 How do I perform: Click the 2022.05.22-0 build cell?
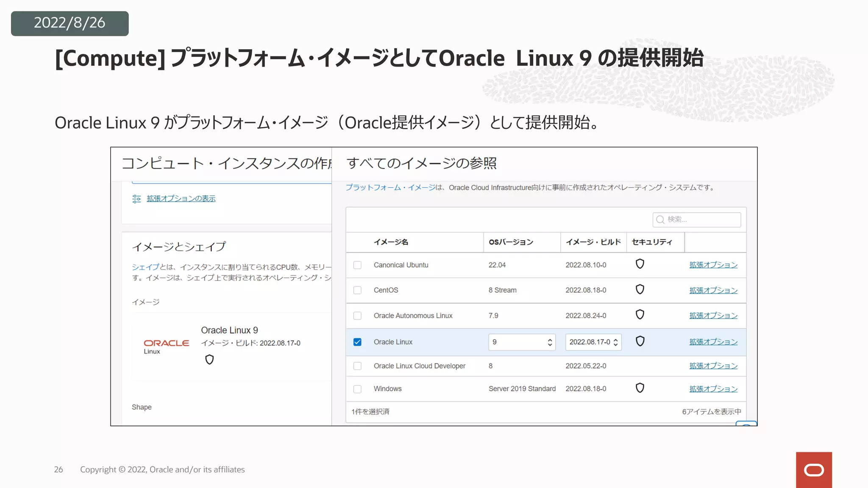586,366
